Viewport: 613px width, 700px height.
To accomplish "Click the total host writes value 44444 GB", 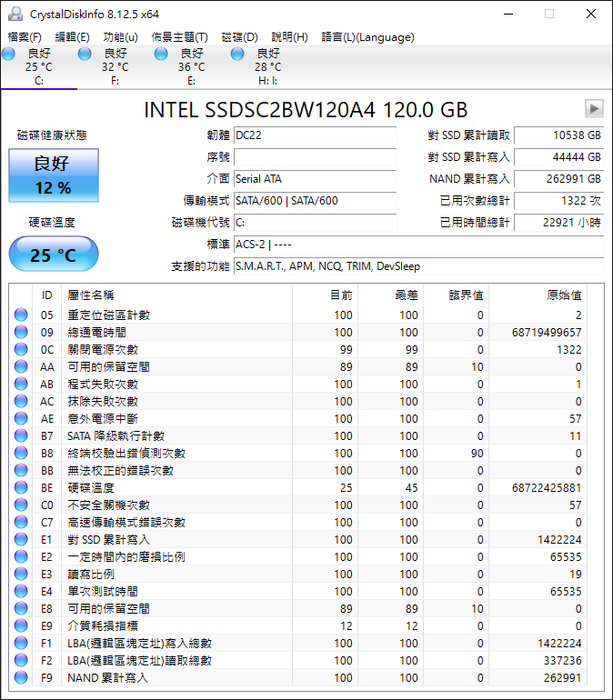I will [559, 157].
